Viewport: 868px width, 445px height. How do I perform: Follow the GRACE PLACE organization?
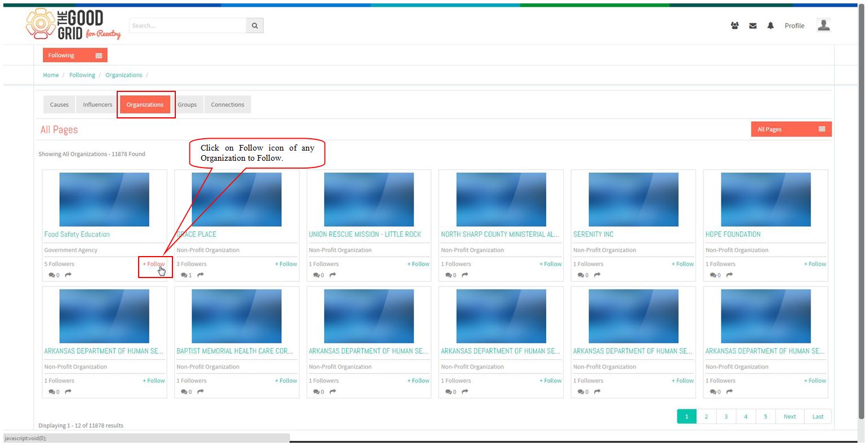(x=286, y=264)
